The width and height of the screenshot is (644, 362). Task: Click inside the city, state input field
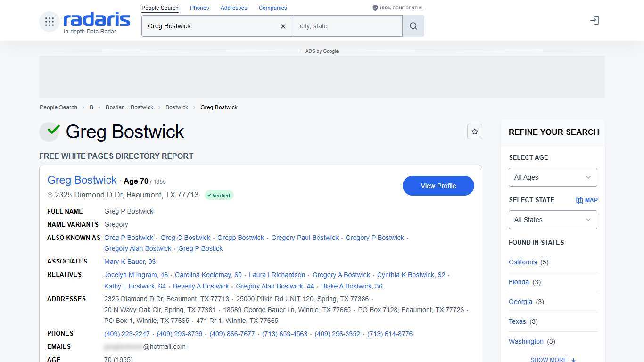tap(348, 26)
